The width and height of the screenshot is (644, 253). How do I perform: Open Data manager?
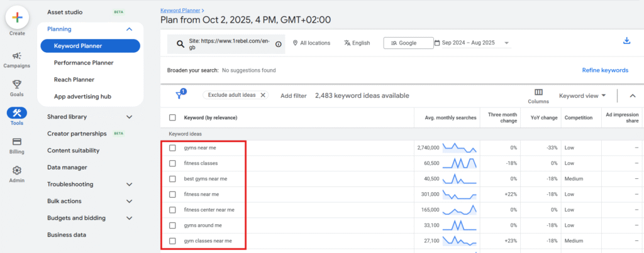67,167
